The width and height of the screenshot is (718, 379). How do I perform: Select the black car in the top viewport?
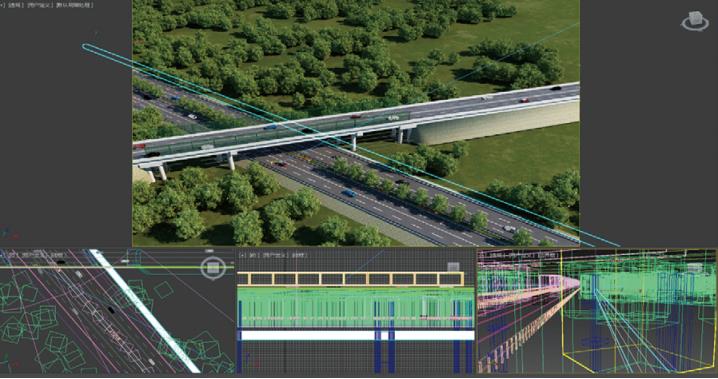(111, 310)
